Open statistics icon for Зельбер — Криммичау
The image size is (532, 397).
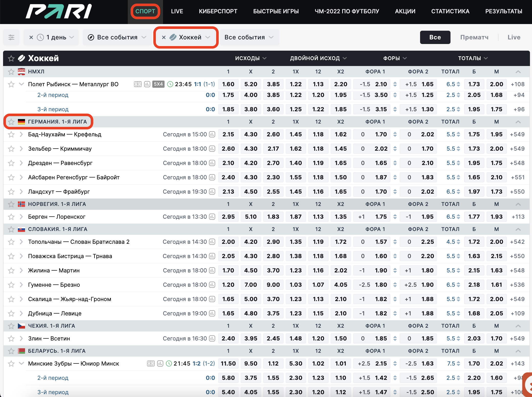pos(212,149)
